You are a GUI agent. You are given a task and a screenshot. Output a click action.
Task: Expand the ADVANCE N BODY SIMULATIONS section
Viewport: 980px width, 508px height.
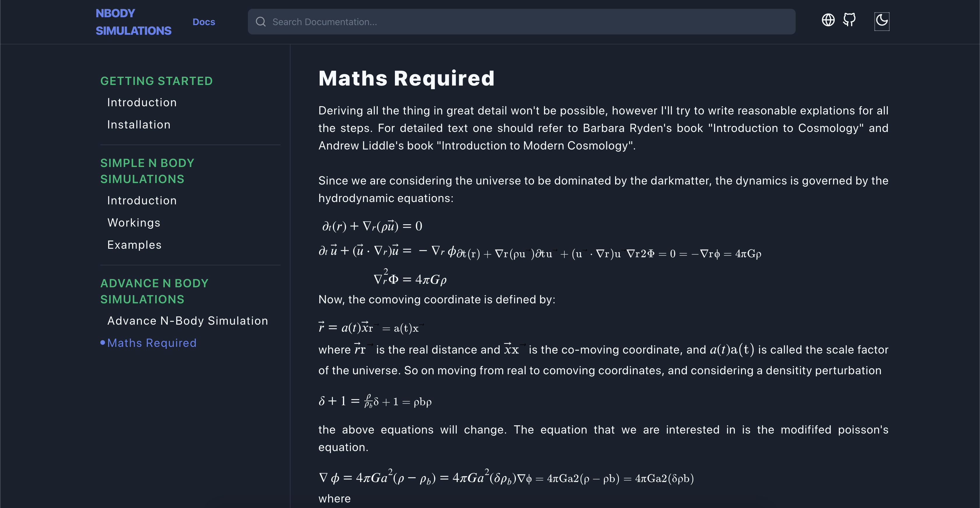(x=154, y=291)
